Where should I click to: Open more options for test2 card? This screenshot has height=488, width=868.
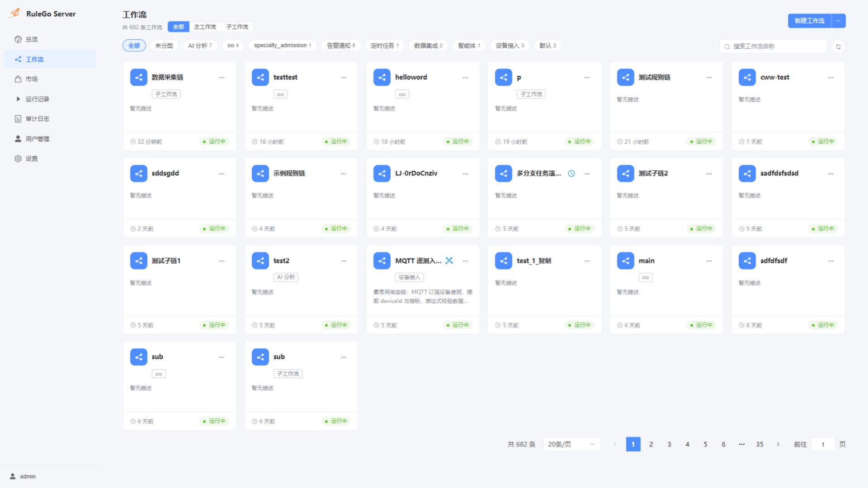coord(344,261)
